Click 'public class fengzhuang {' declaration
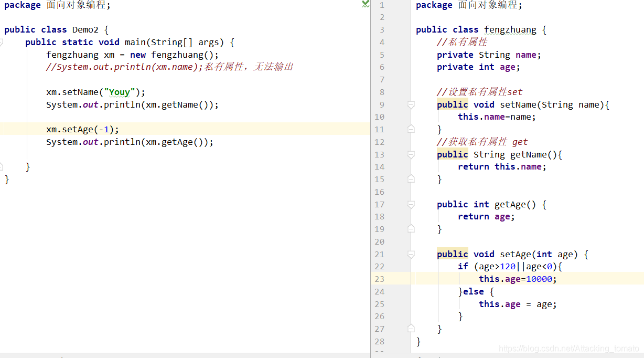The image size is (644, 358). point(481,30)
